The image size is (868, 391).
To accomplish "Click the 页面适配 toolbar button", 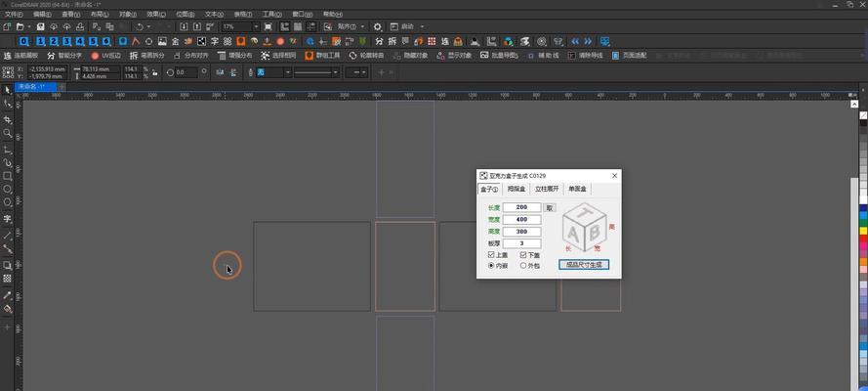I will click(x=630, y=56).
